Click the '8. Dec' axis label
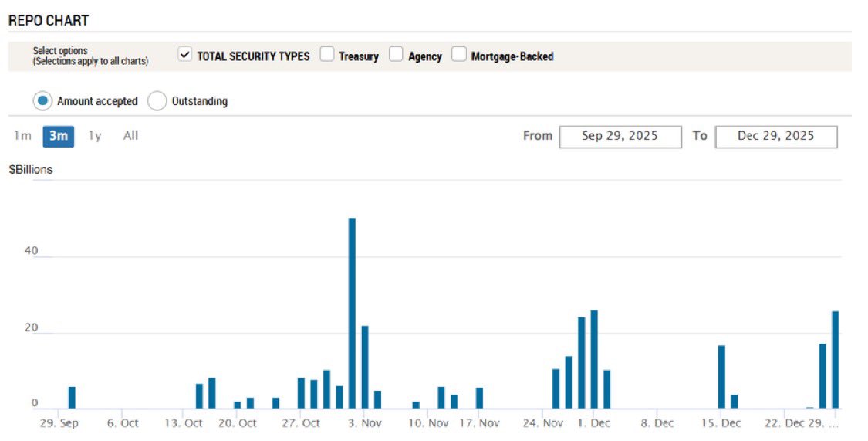Image resolution: width=868 pixels, height=441 pixels. (657, 423)
